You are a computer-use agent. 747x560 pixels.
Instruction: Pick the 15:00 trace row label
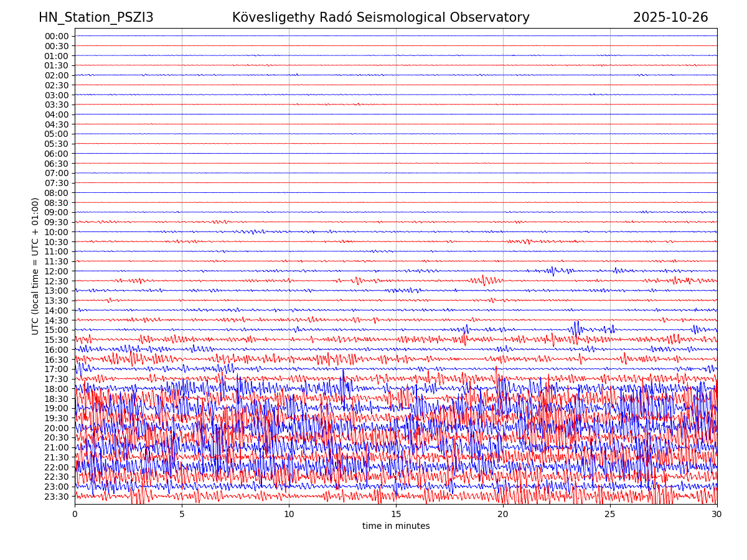pos(57,330)
